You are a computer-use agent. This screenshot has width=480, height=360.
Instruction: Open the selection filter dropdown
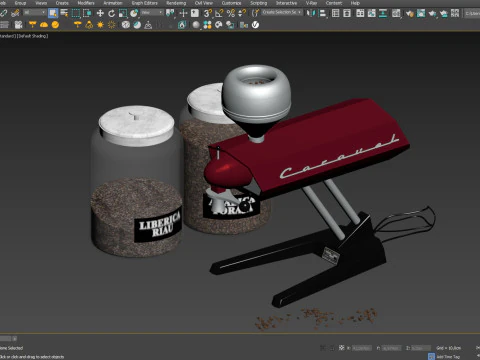click(34, 12)
